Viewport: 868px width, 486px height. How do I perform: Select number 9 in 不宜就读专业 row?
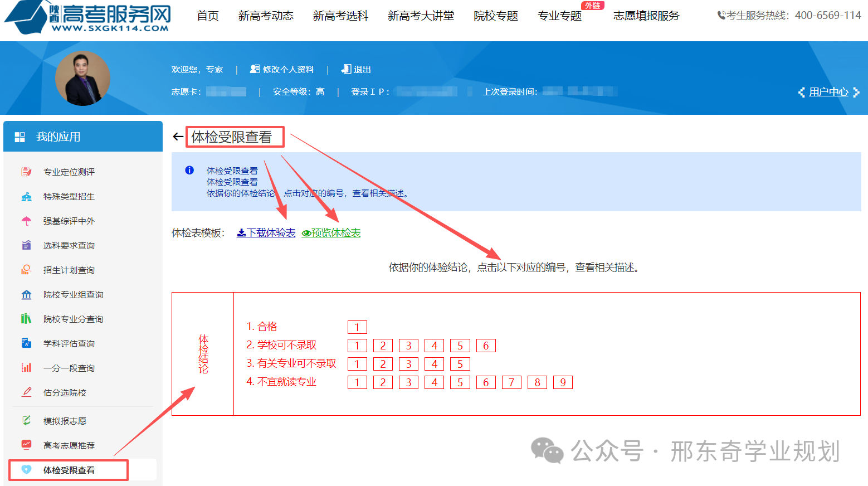coord(563,382)
